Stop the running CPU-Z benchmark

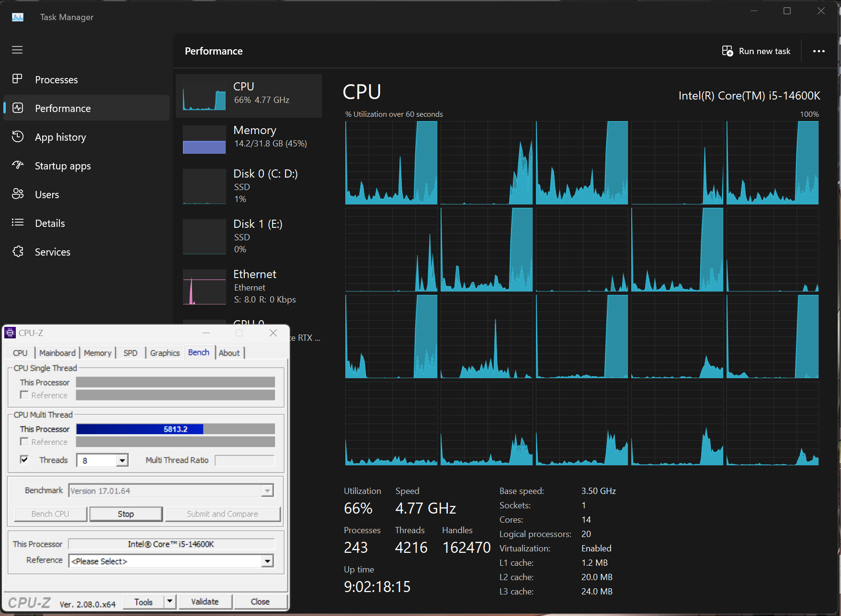(x=126, y=514)
